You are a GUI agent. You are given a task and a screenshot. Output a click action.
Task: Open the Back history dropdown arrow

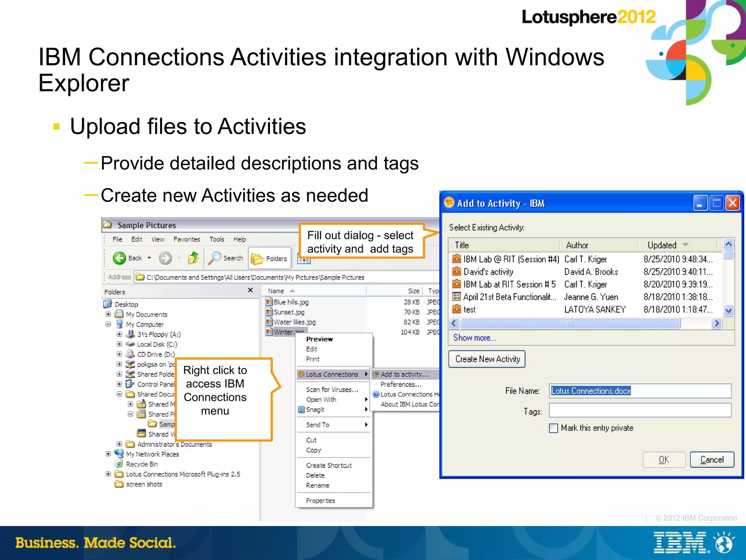coord(149,258)
